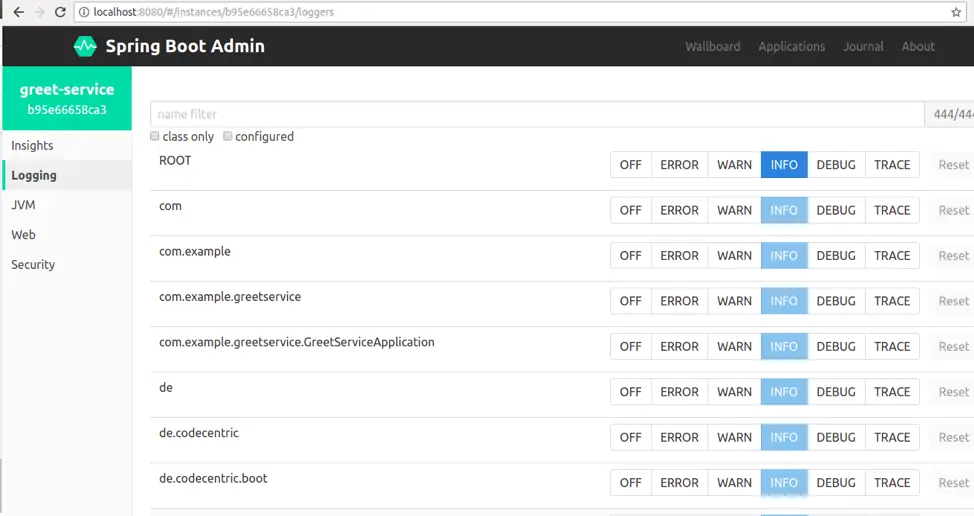The image size is (974, 516).
Task: Set de logger to TRACE
Action: click(x=892, y=392)
